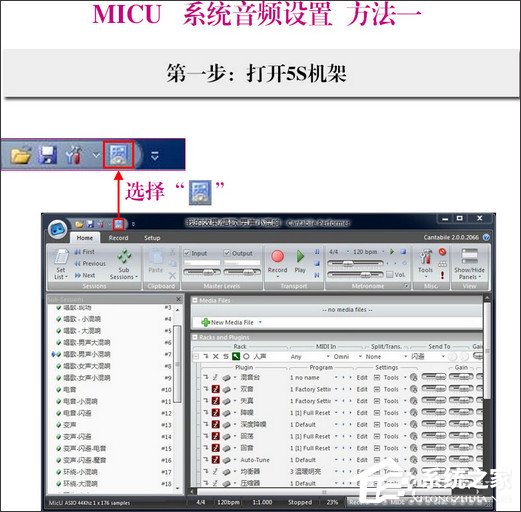The width and height of the screenshot is (521, 512).
Task: Click rack view icon in Cantabile title bar
Action: (x=118, y=224)
